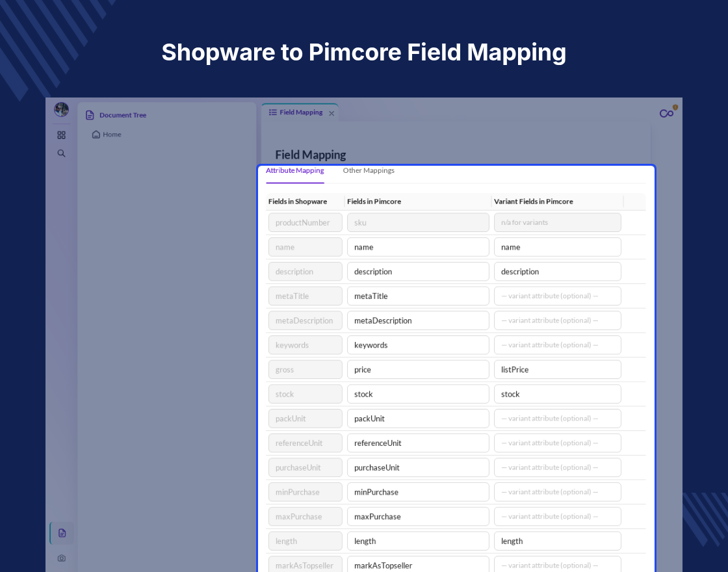The height and width of the screenshot is (572, 728).
Task: Click the Pimcore metaTitle field
Action: pos(418,296)
